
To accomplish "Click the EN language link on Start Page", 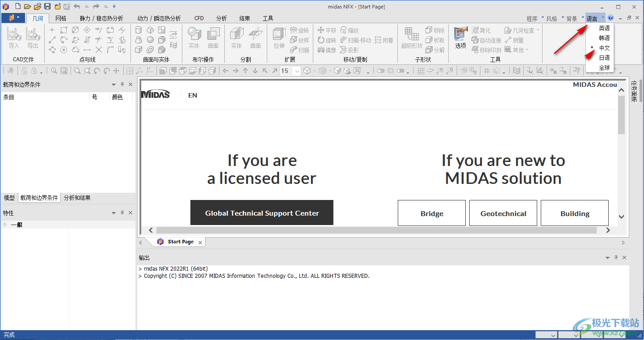I will pyautogui.click(x=193, y=95).
